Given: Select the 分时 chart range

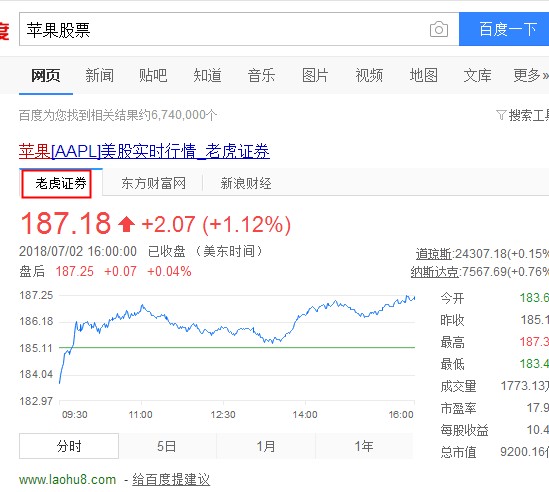Looking at the screenshot, I should pyautogui.click(x=69, y=446).
